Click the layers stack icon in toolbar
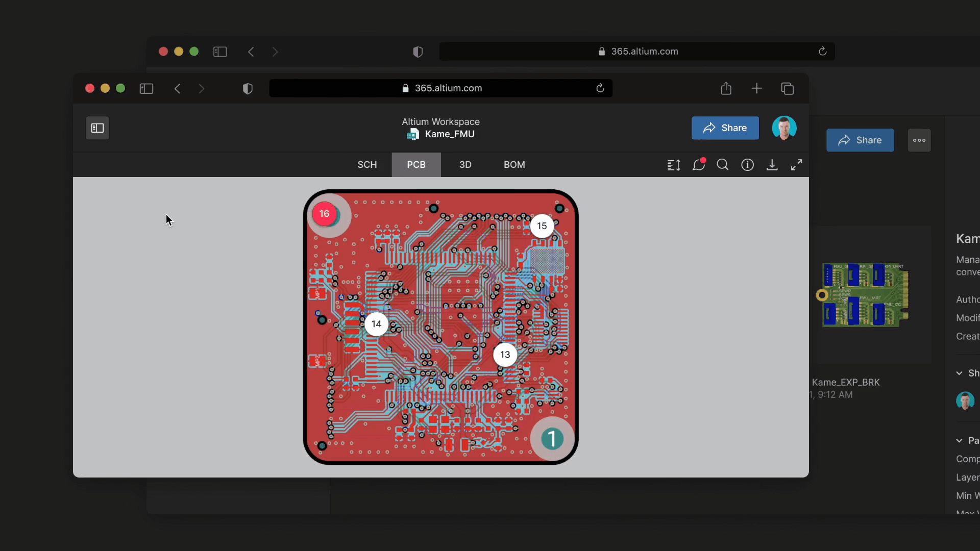This screenshot has height=551, width=980. point(674,165)
